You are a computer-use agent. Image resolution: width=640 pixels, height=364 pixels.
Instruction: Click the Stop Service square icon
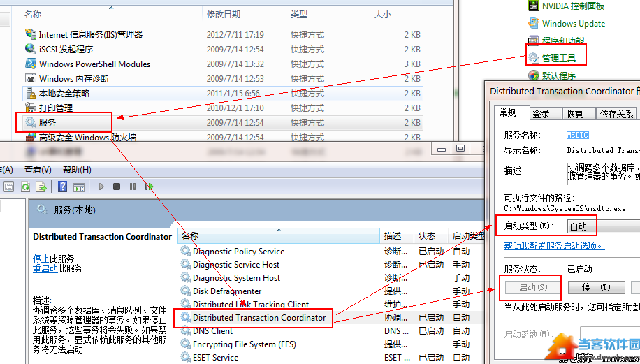117,187
